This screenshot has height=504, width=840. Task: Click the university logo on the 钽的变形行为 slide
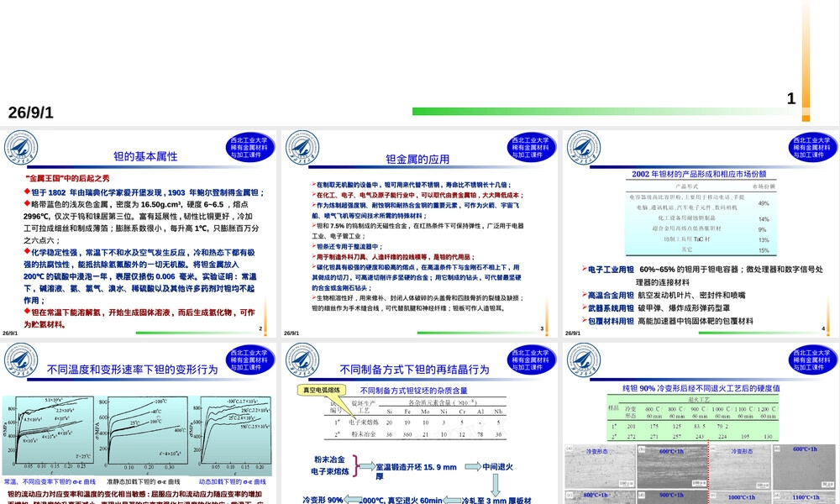[x=21, y=360]
